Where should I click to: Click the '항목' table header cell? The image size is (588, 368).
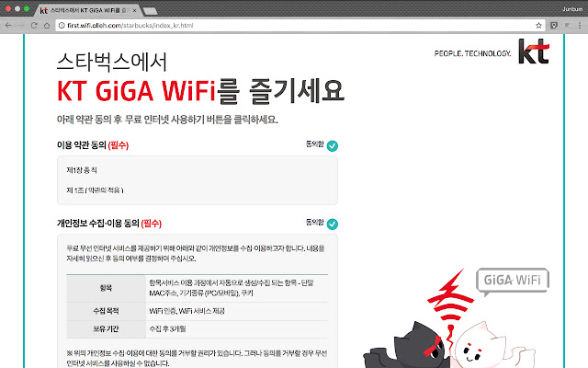tap(107, 288)
